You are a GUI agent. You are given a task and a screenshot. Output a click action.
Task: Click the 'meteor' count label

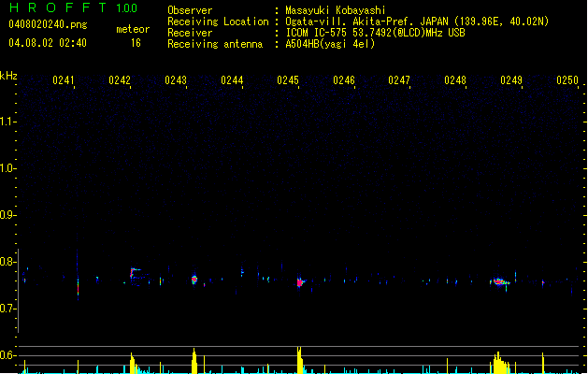133,29
